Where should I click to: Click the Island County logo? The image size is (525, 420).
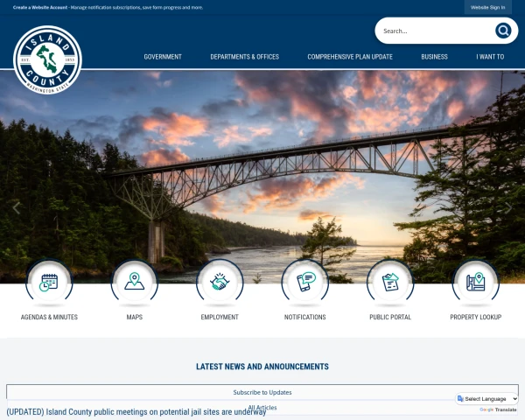(x=47, y=59)
